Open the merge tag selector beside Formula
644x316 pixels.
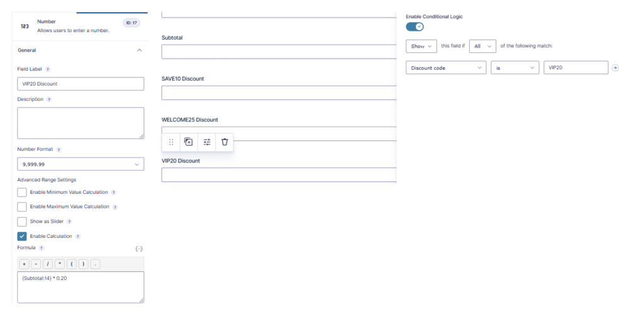pos(139,249)
